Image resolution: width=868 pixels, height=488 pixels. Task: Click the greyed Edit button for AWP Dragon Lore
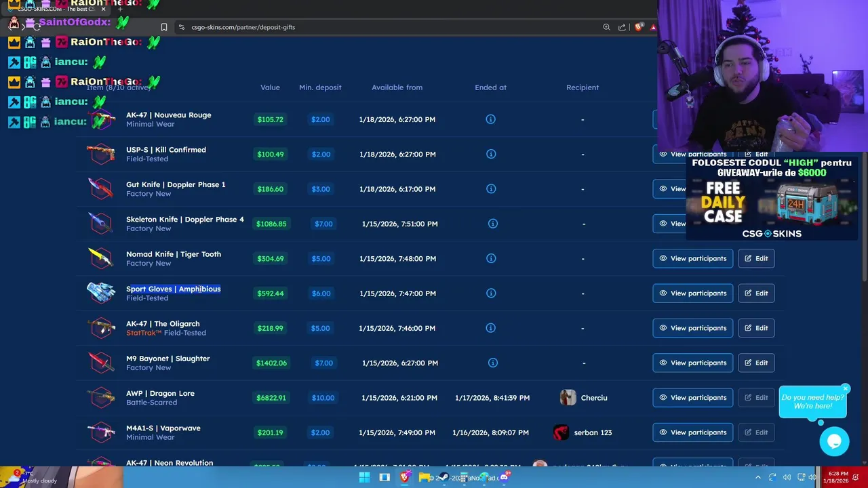click(x=756, y=397)
